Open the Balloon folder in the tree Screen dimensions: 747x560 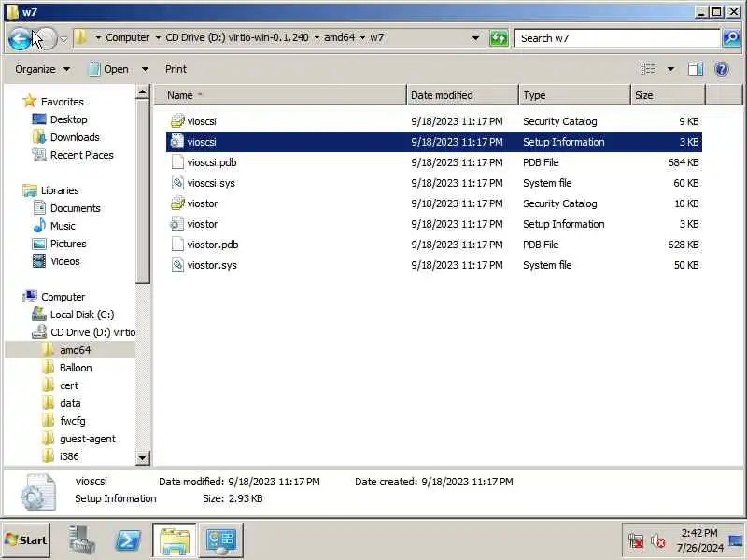pos(76,368)
